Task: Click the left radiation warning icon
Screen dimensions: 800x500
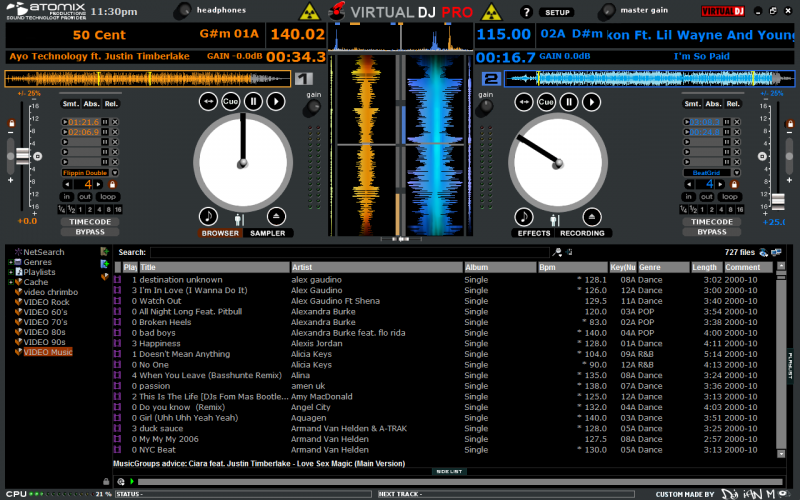Action: [309, 11]
